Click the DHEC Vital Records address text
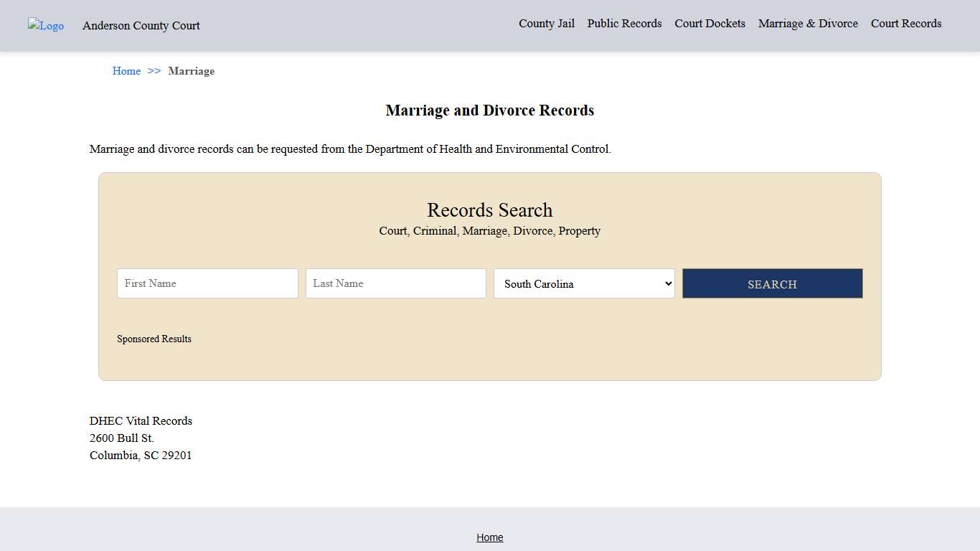The height and width of the screenshot is (551, 980). click(141, 420)
